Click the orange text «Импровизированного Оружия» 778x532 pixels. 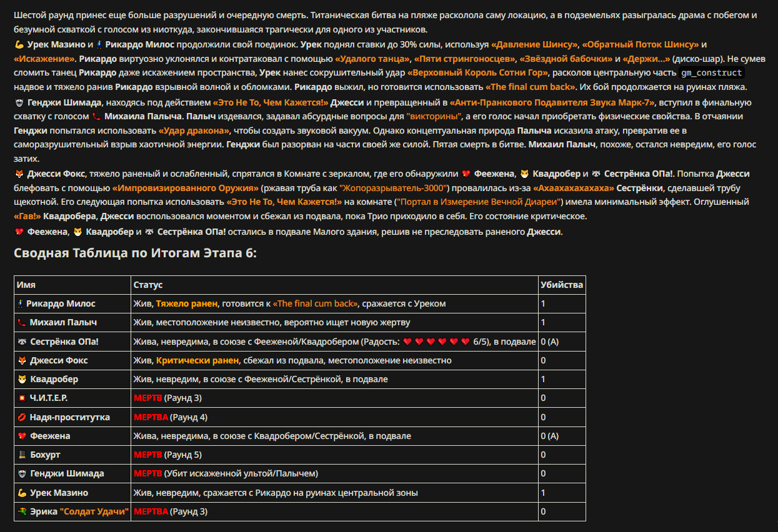186,188
